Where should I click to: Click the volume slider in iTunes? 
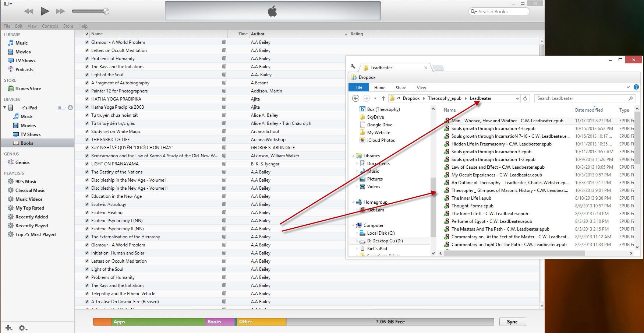coord(90,11)
